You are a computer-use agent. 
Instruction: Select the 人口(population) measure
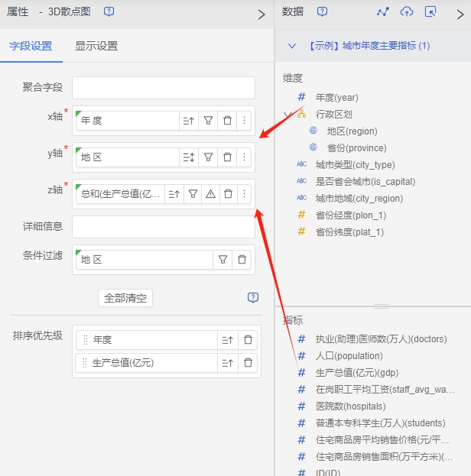[x=349, y=355]
